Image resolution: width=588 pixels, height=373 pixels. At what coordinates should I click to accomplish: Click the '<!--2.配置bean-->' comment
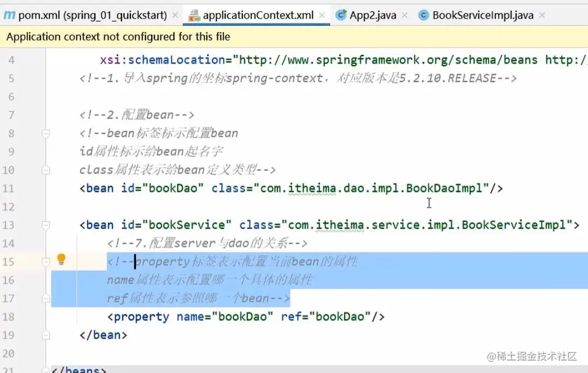click(x=137, y=115)
